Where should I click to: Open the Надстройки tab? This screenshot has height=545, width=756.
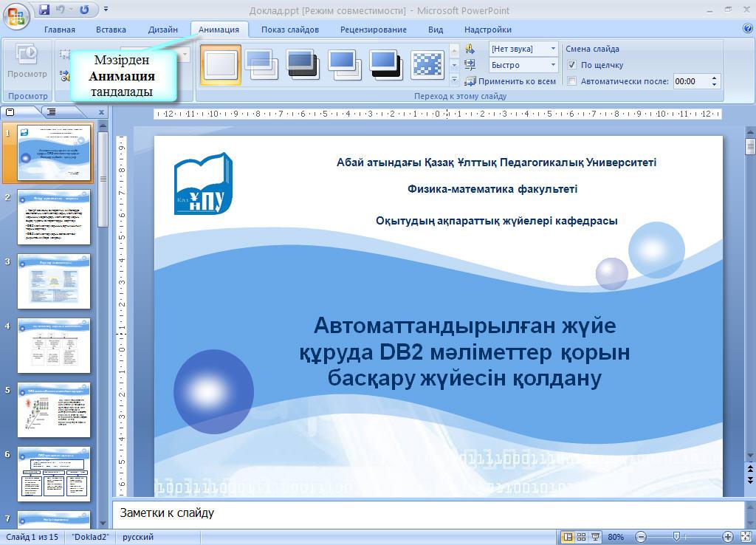488,30
